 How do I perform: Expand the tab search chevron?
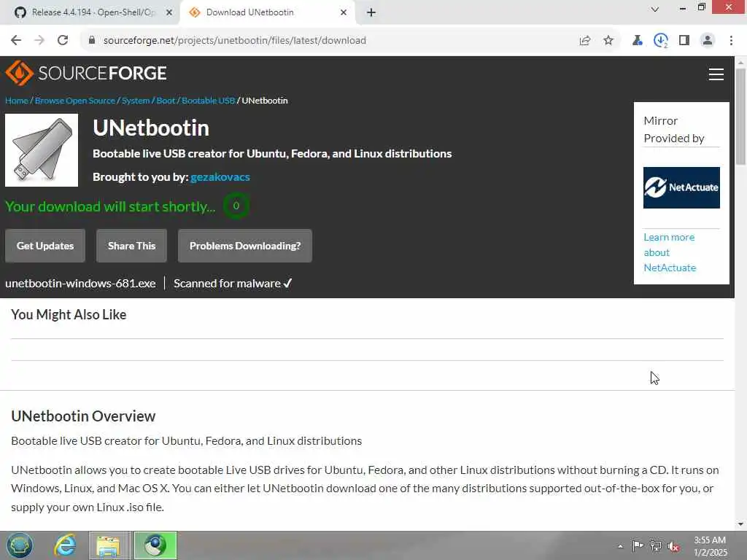[655, 9]
